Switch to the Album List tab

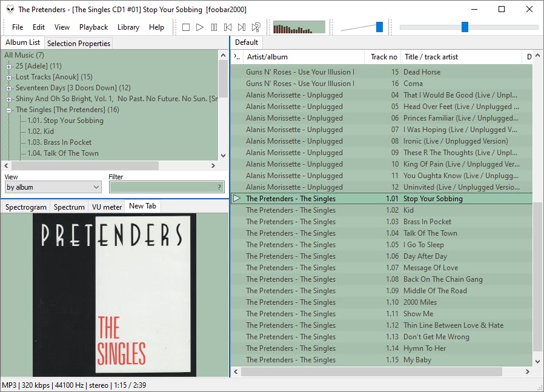(22, 42)
